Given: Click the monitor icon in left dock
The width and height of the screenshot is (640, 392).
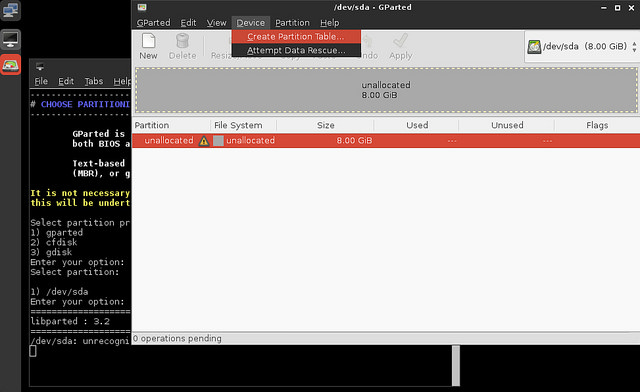Looking at the screenshot, I should [11, 39].
